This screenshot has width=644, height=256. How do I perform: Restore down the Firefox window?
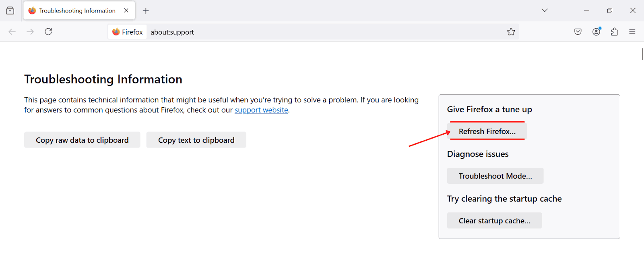(610, 10)
